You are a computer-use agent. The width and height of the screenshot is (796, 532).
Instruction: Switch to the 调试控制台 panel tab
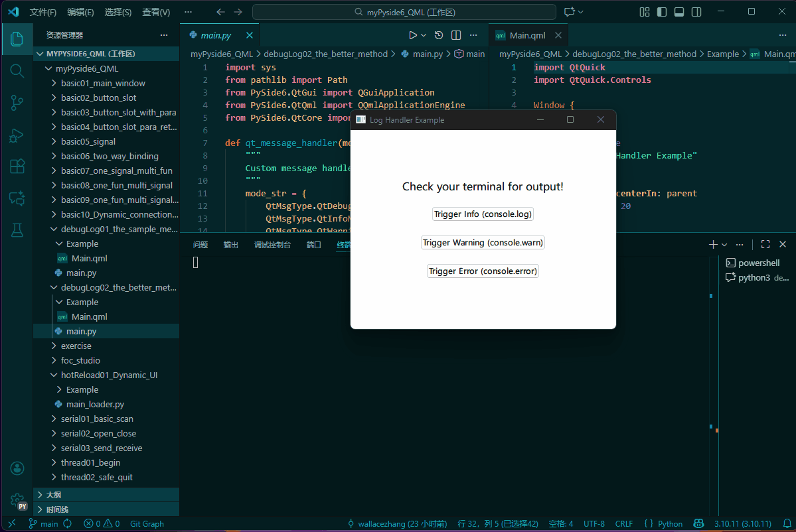273,245
